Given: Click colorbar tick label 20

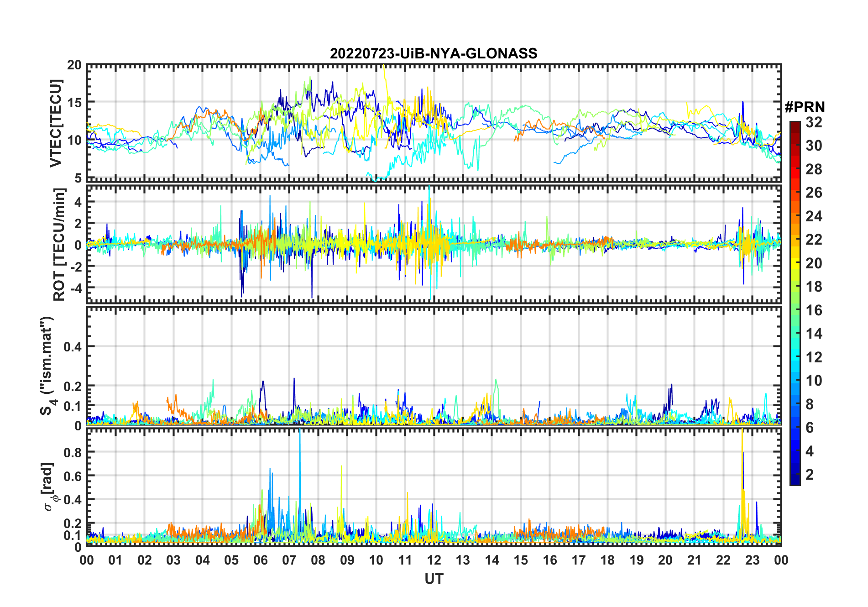Looking at the screenshot, I should (x=814, y=263).
